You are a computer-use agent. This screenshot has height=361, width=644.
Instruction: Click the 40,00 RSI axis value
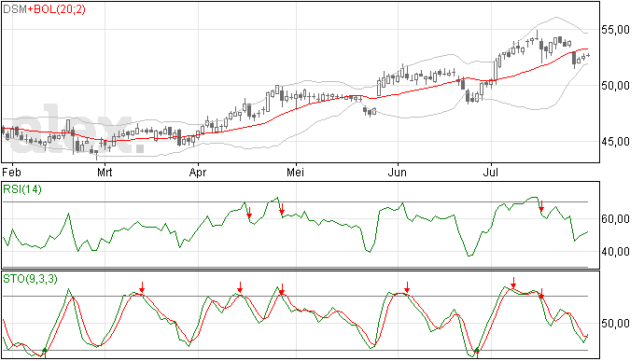[x=615, y=251]
